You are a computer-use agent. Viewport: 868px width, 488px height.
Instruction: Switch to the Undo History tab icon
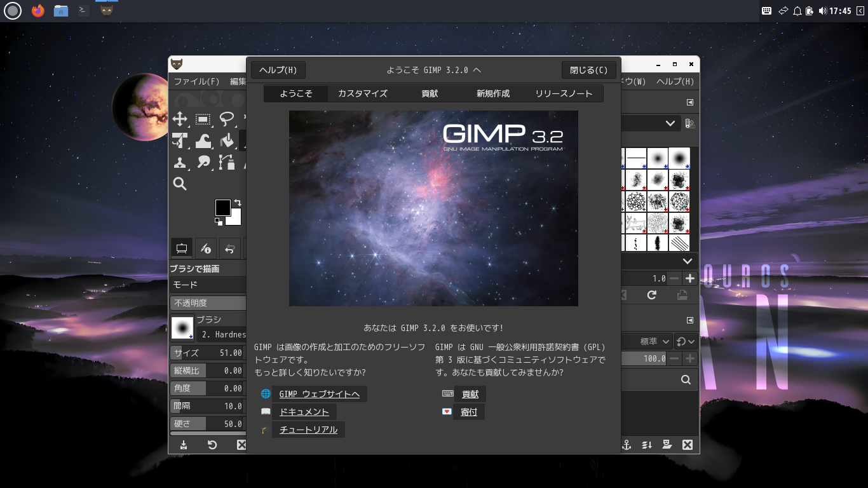(x=230, y=248)
